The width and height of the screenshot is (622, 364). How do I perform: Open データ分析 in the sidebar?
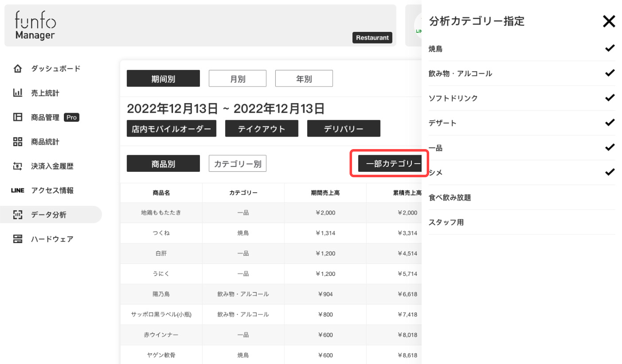coord(49,215)
